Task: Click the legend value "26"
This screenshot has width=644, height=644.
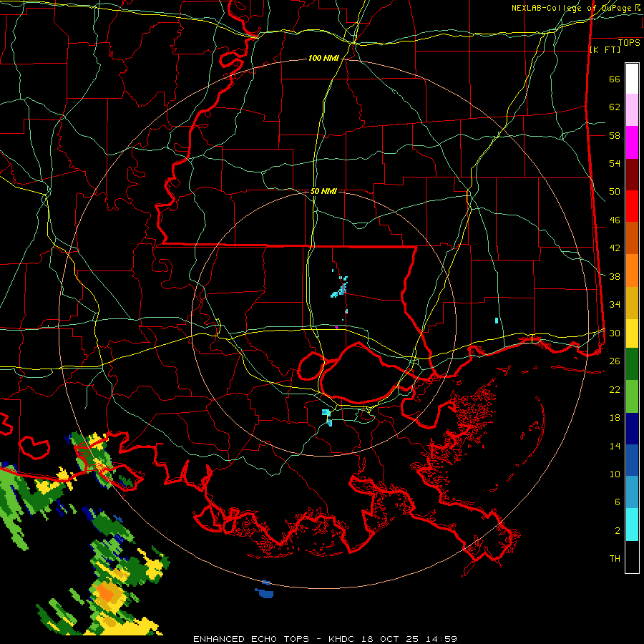Action: [x=615, y=361]
